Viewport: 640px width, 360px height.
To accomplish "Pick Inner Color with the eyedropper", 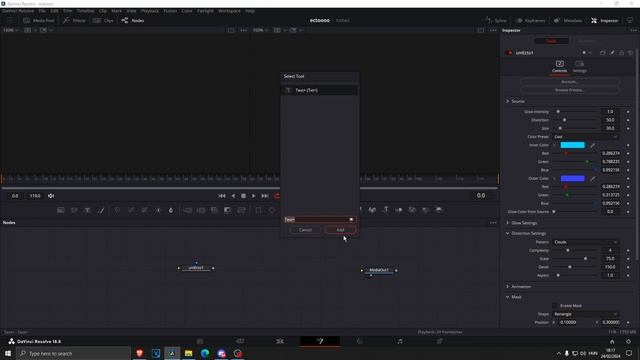I will [593, 145].
